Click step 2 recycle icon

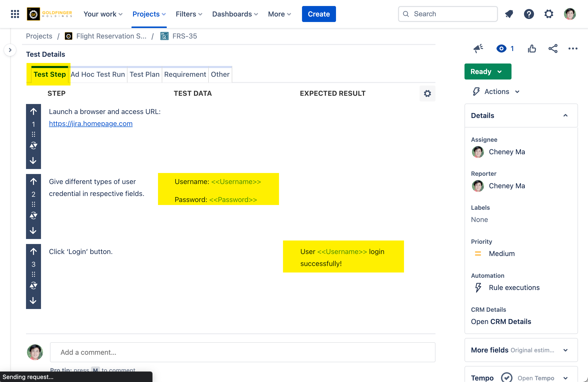33,215
